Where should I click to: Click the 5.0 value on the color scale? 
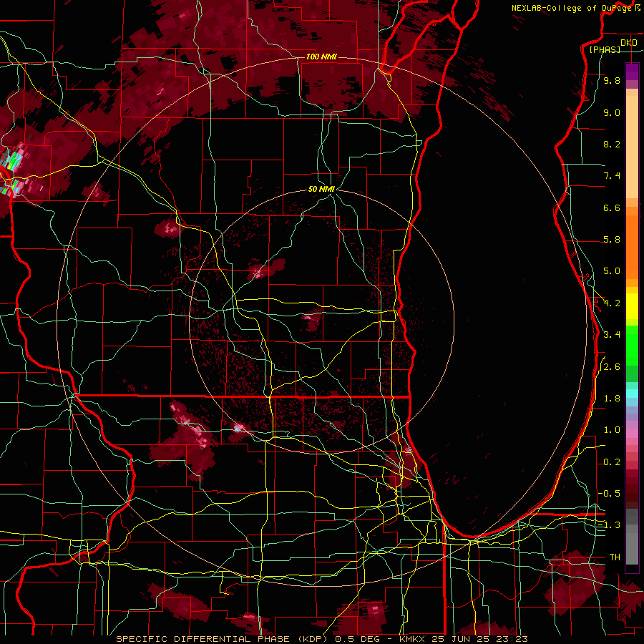[612, 271]
